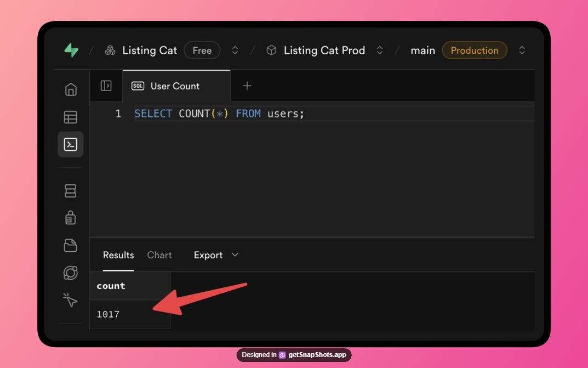Viewport: 588px width, 368px height.
Task: Click the Listing Cat organization icon
Action: pyautogui.click(x=110, y=50)
